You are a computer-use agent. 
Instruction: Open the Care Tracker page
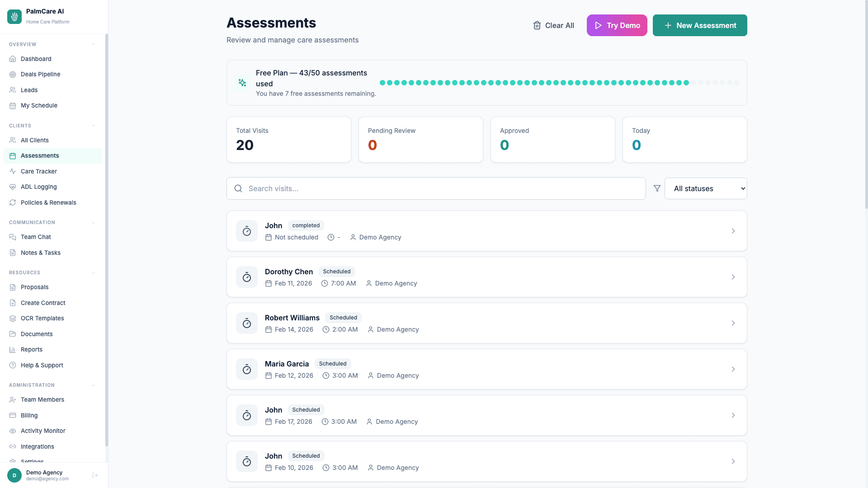[38, 171]
